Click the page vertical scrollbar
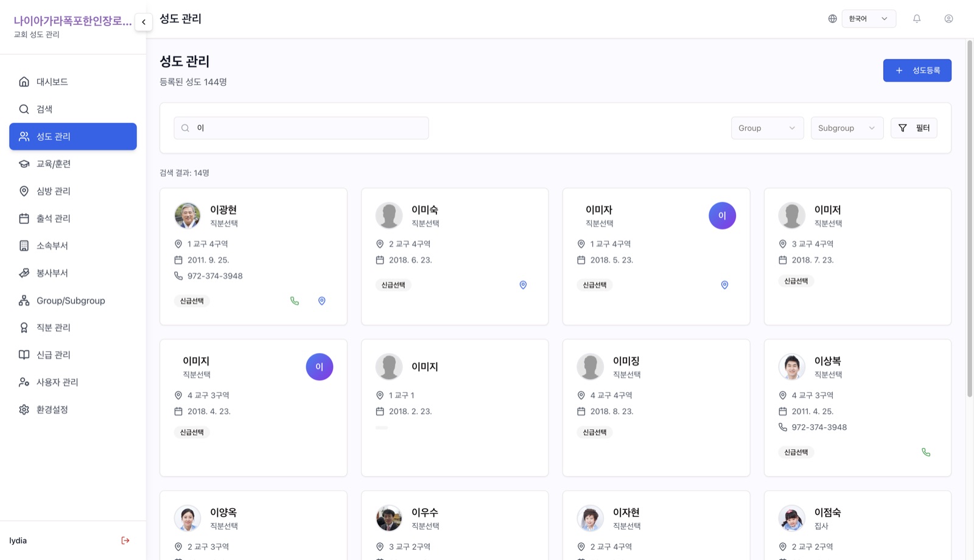Image resolution: width=974 pixels, height=560 pixels. 970,219
